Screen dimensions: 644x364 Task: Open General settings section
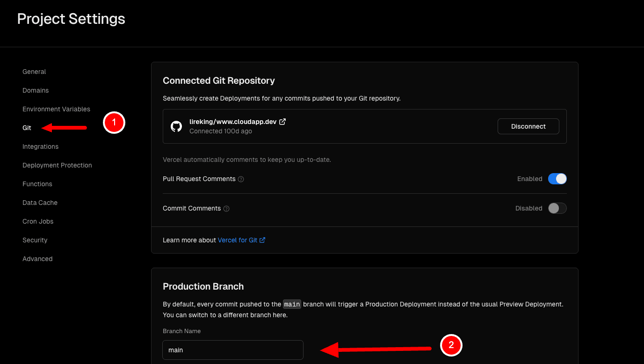34,72
